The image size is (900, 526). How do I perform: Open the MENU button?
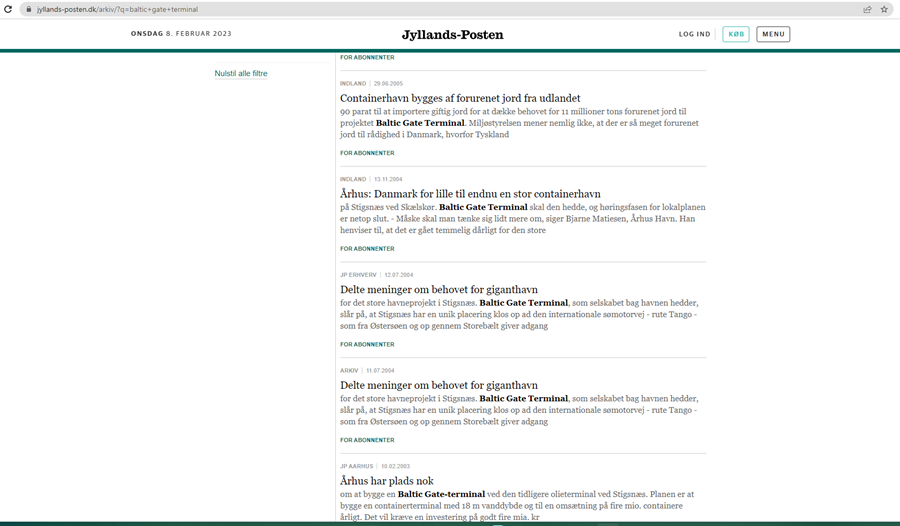pyautogui.click(x=773, y=34)
